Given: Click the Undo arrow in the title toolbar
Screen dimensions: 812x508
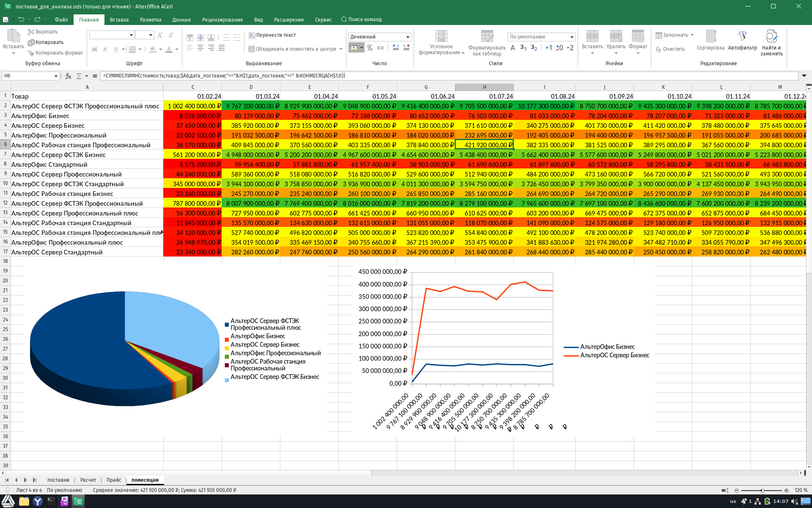Looking at the screenshot, I should click(21, 19).
